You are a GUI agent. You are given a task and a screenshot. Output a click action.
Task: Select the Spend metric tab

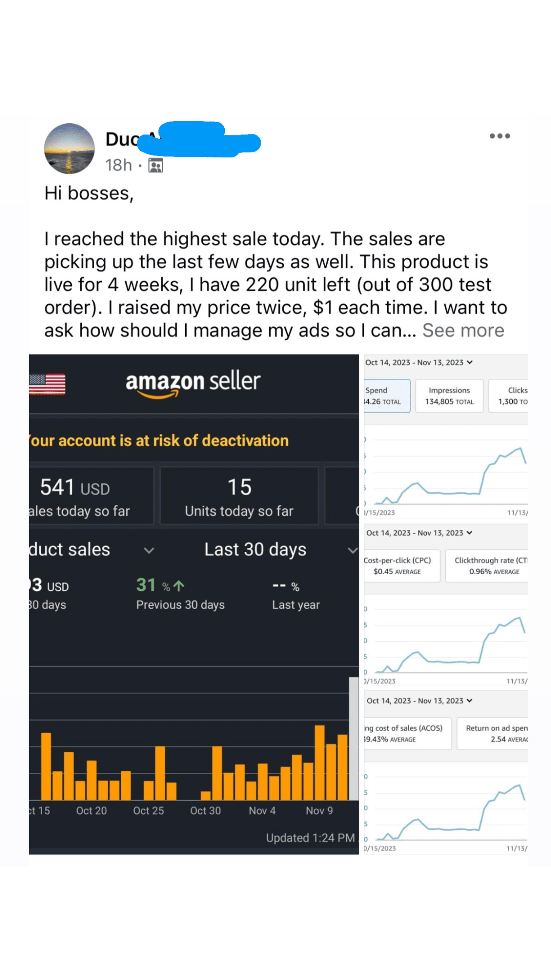(386, 396)
